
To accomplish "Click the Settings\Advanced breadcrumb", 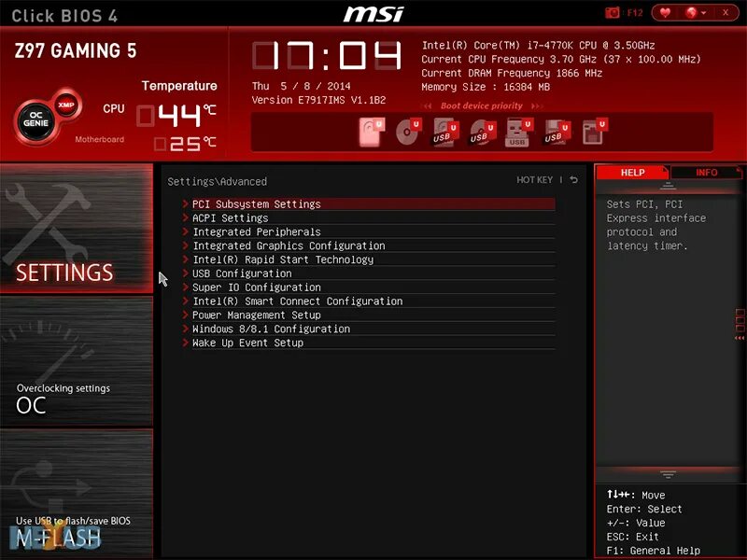I will point(218,181).
